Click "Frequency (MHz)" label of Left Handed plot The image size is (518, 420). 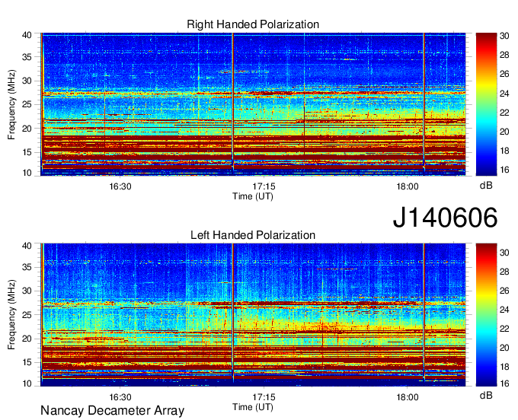pos(11,315)
